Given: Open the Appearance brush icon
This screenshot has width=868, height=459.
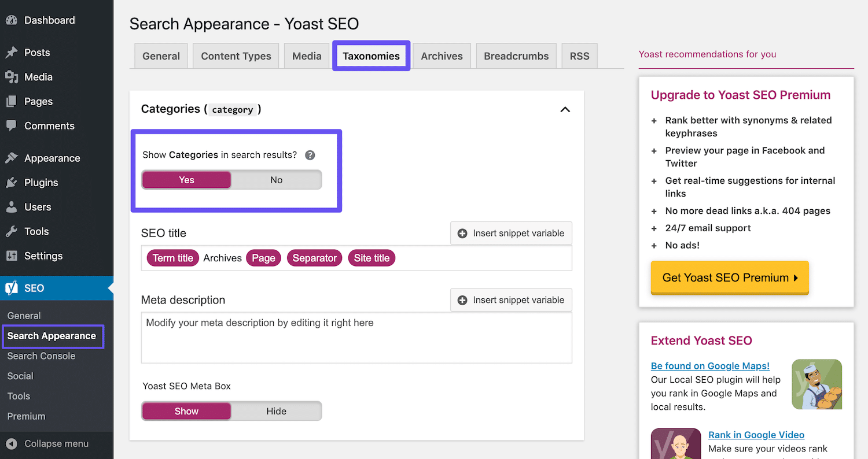Looking at the screenshot, I should [13, 158].
